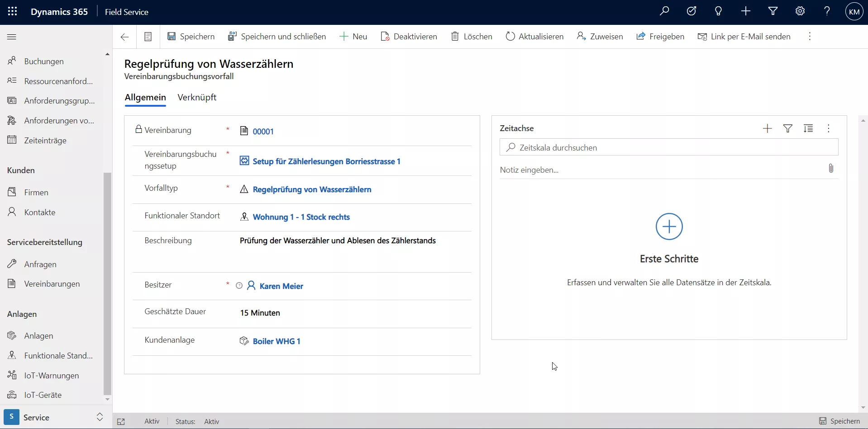This screenshot has height=429, width=868.
Task: Open timeline more options menu
Action: coord(829,129)
